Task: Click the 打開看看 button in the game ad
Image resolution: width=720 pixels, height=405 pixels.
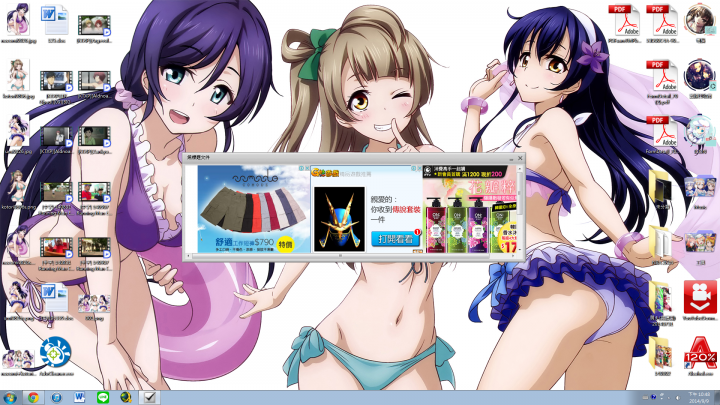Action: pyautogui.click(x=396, y=238)
